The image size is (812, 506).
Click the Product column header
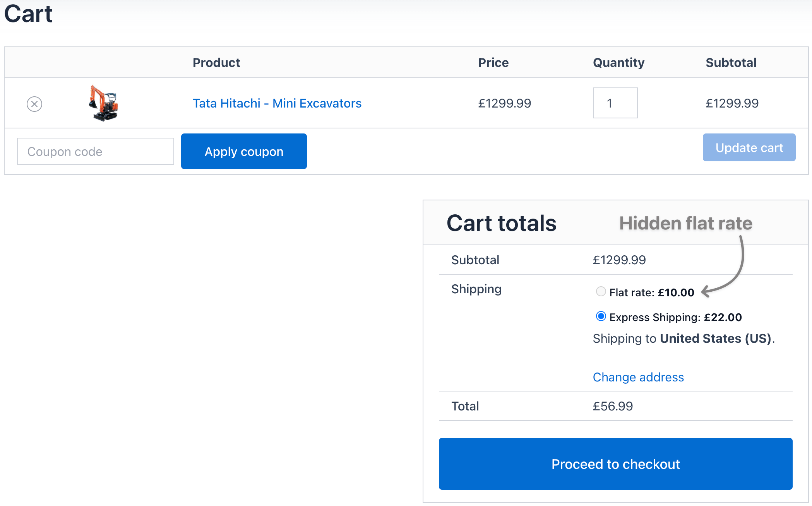[216, 63]
